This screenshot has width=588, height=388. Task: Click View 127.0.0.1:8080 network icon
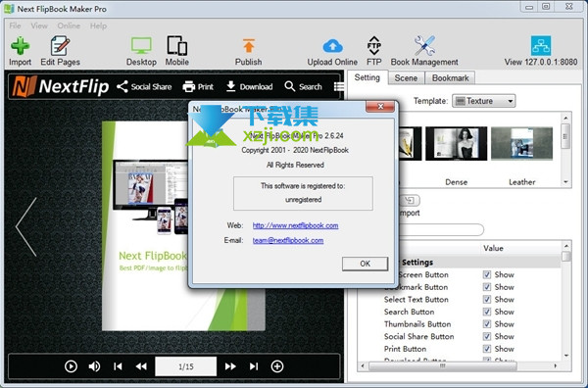click(x=541, y=46)
